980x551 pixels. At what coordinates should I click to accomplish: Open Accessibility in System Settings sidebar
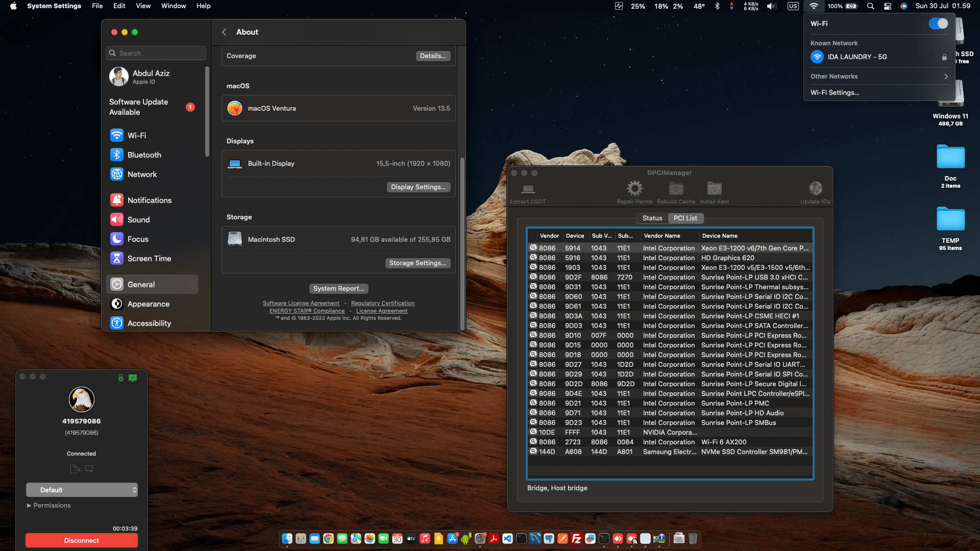pos(152,323)
